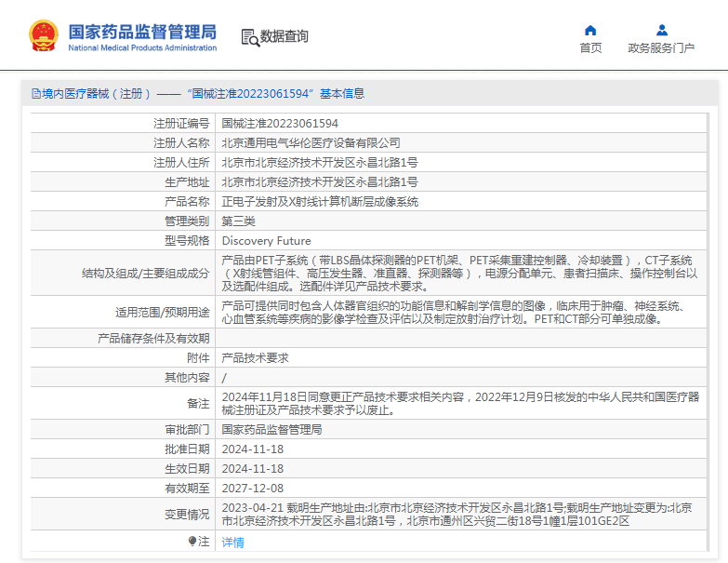Click the national emblem logo

pos(44,35)
